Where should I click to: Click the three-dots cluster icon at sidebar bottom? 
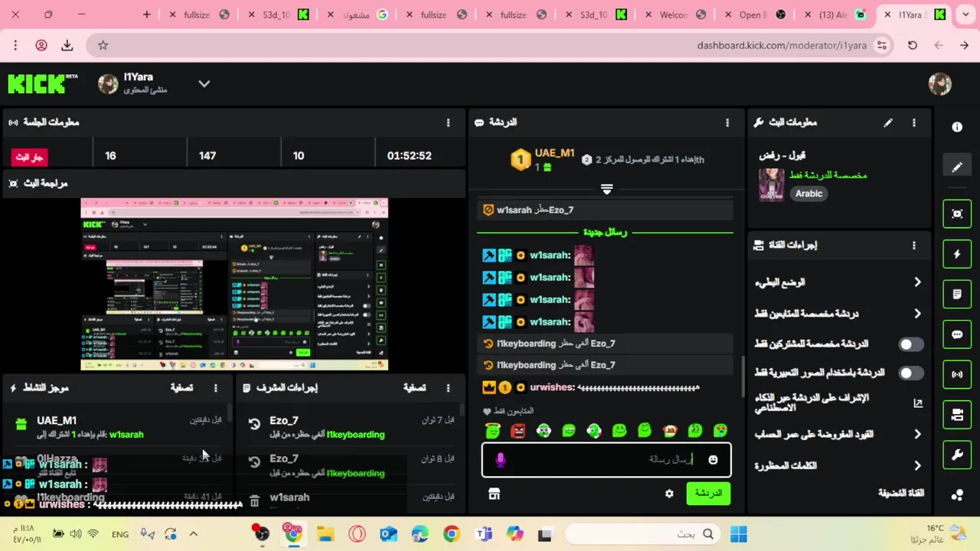coord(957,495)
